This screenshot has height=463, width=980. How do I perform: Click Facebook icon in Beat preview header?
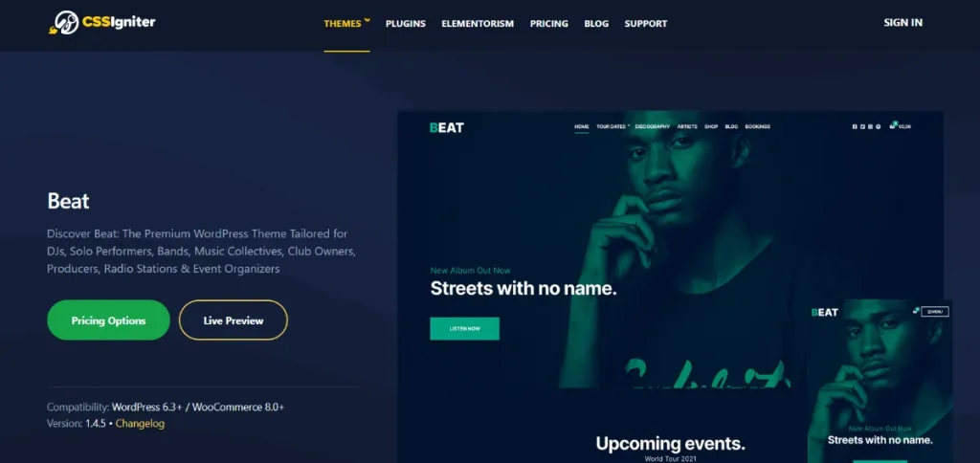tap(855, 126)
